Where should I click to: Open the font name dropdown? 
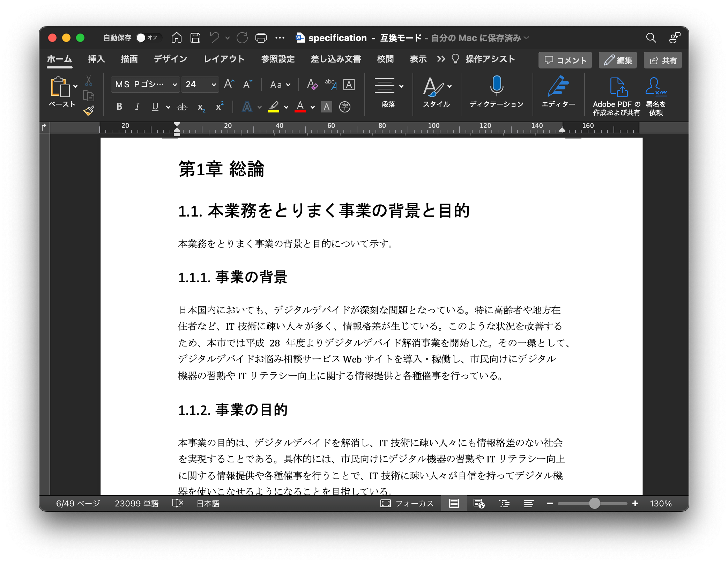[174, 84]
